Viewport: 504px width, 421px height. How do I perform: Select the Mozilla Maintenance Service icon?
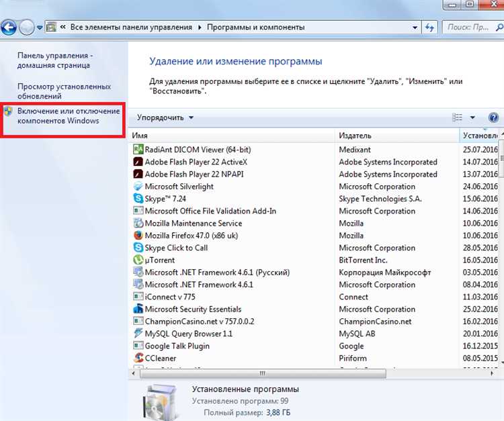tap(138, 223)
